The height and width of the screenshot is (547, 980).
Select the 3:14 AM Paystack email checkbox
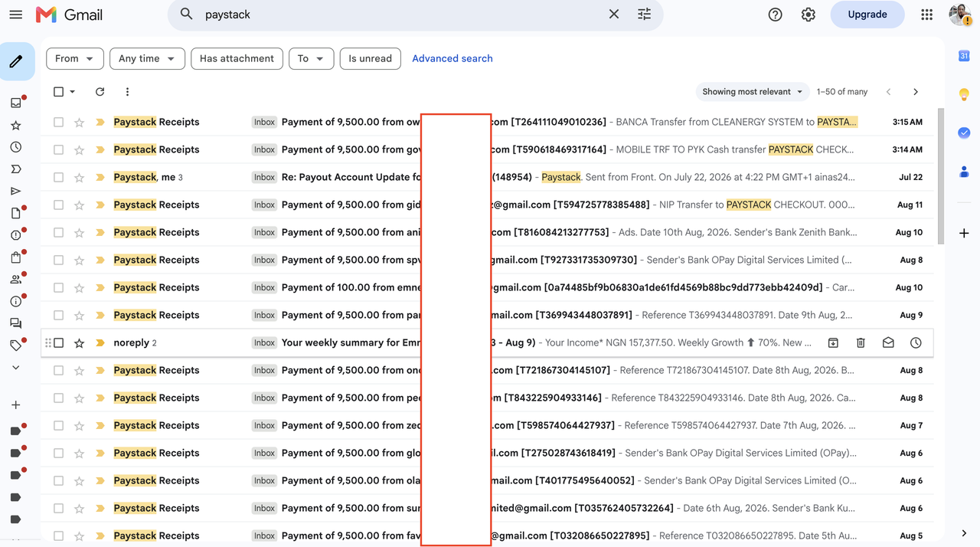click(59, 149)
